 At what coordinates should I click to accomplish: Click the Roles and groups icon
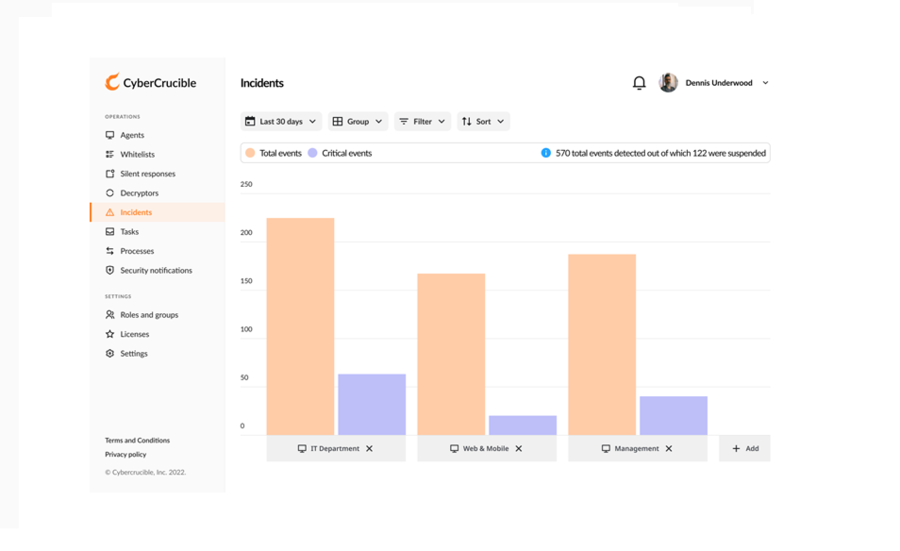110,315
